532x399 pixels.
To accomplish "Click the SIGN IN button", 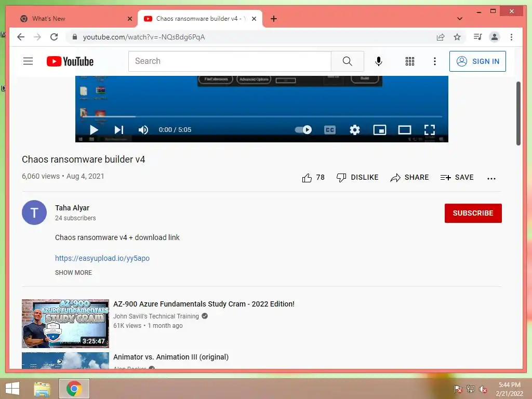I will (477, 61).
